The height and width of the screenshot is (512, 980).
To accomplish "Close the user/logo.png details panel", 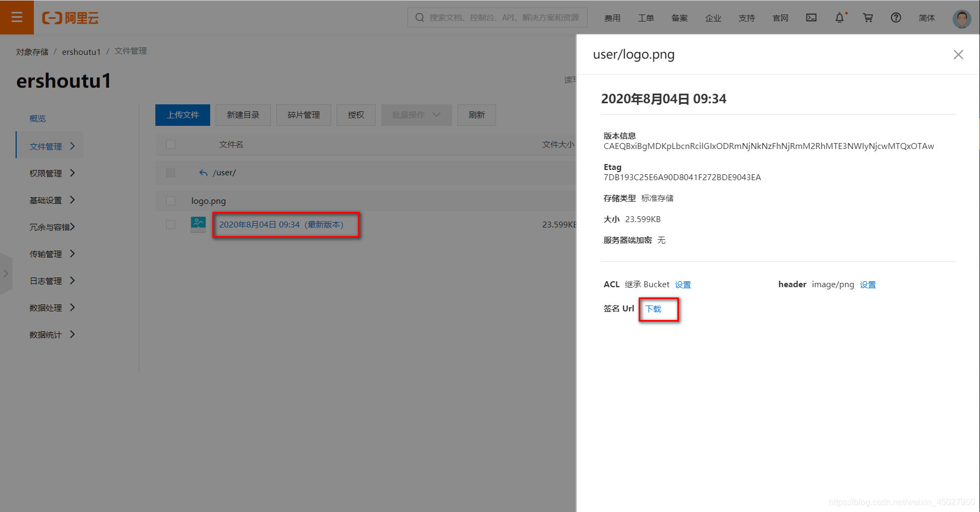I will click(x=958, y=55).
